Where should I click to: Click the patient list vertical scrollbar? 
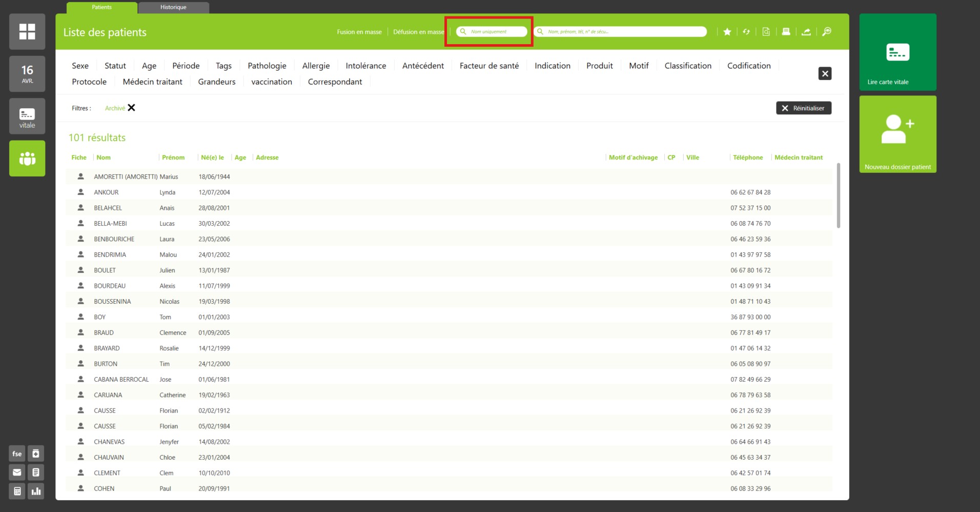click(838, 195)
